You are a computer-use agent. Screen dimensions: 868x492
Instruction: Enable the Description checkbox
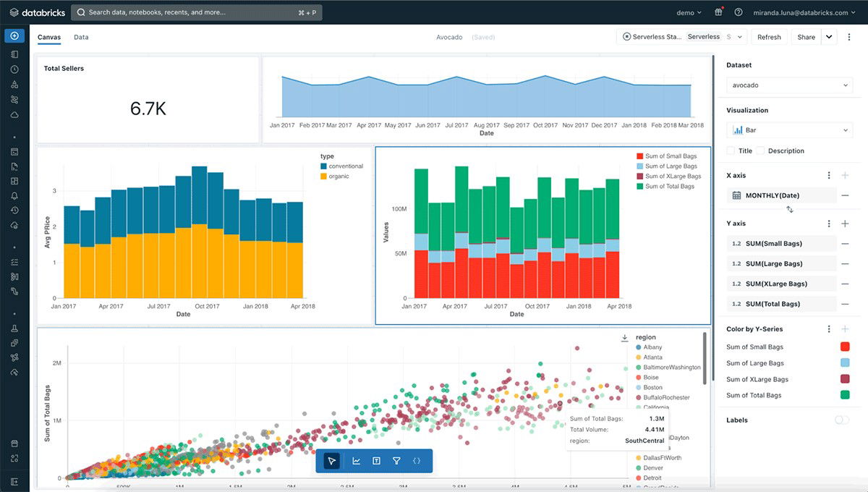(759, 150)
